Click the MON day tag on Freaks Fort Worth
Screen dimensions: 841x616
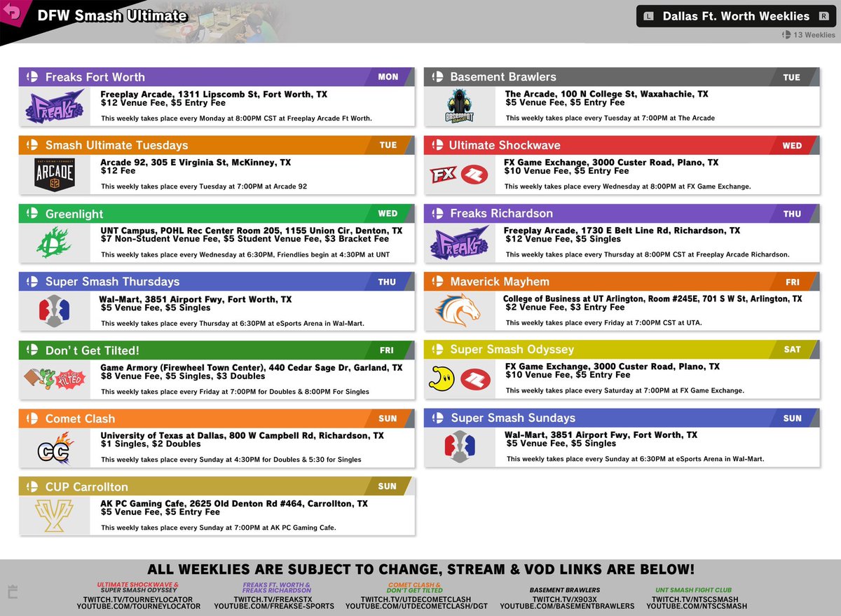[388, 77]
